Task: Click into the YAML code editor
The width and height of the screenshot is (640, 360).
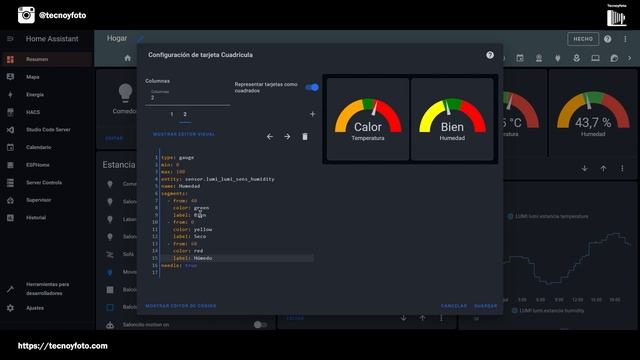Action: (233, 214)
